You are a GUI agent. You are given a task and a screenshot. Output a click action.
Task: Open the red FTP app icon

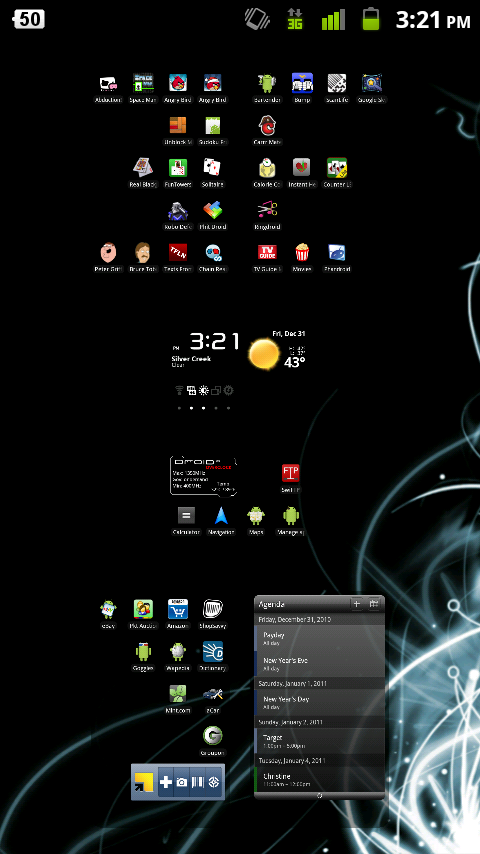pos(290,473)
